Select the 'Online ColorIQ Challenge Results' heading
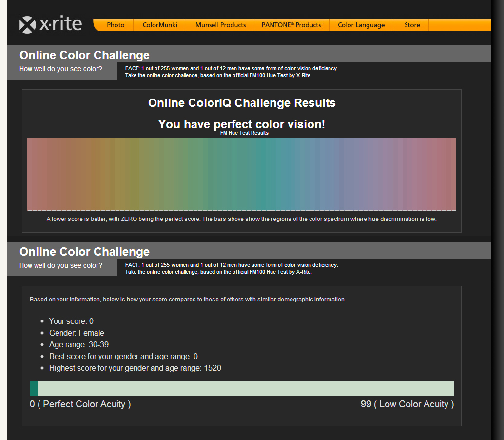Screen dimensions: 504x440 [242, 103]
